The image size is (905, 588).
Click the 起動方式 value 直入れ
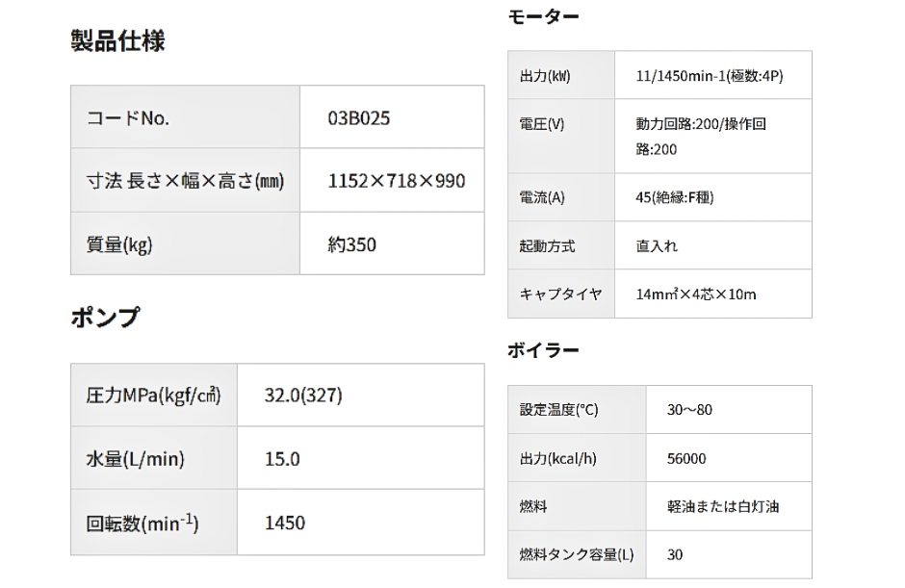[x=657, y=245]
